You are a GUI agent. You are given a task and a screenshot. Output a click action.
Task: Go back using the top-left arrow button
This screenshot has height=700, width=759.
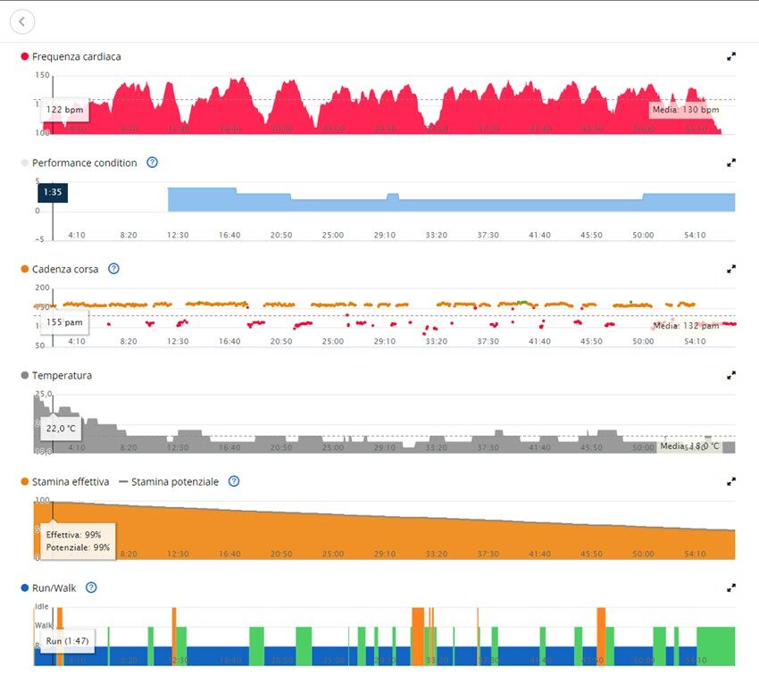click(x=21, y=21)
